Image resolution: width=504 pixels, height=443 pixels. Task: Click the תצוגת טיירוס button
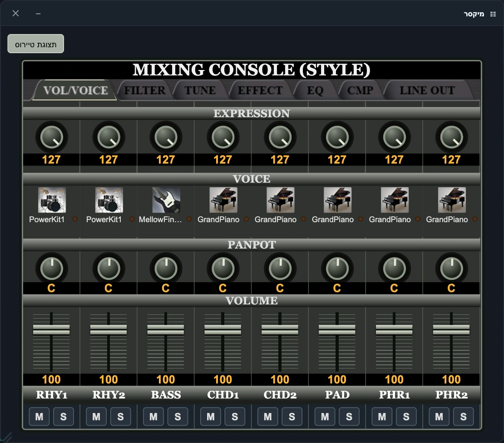(x=36, y=44)
